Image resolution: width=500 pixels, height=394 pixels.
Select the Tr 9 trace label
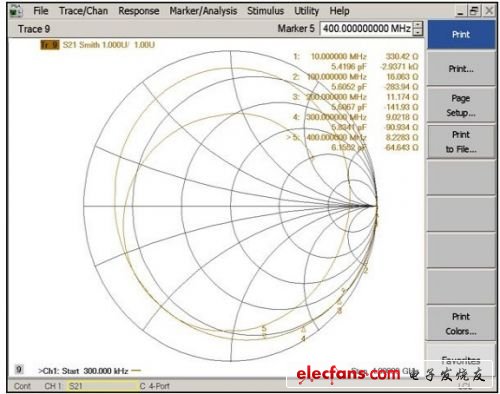[50, 45]
